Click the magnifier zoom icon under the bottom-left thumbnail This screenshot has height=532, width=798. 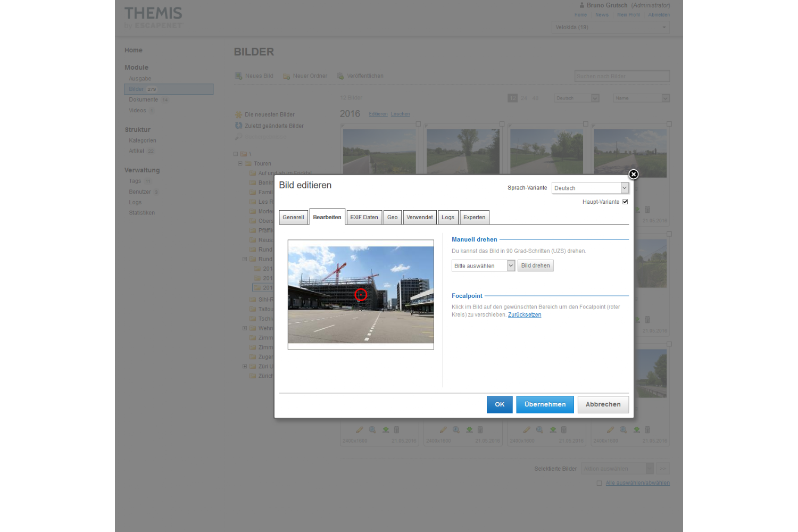372,430
